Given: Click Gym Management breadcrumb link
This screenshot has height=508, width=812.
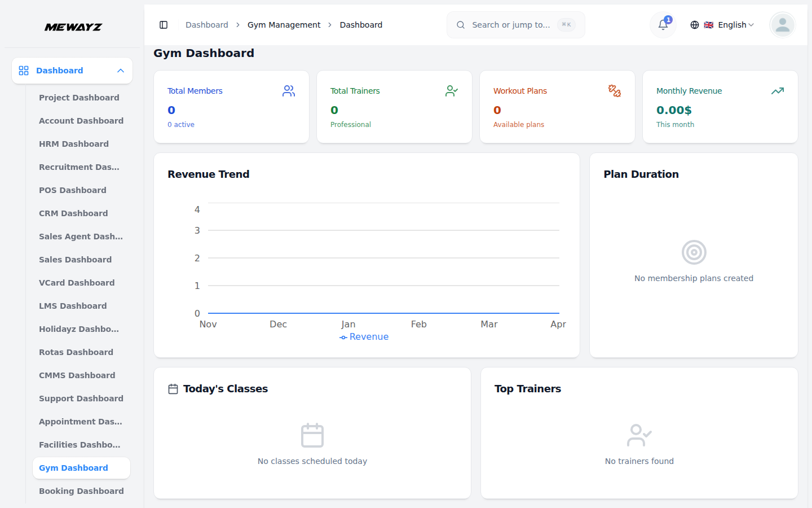Looking at the screenshot, I should click(284, 25).
